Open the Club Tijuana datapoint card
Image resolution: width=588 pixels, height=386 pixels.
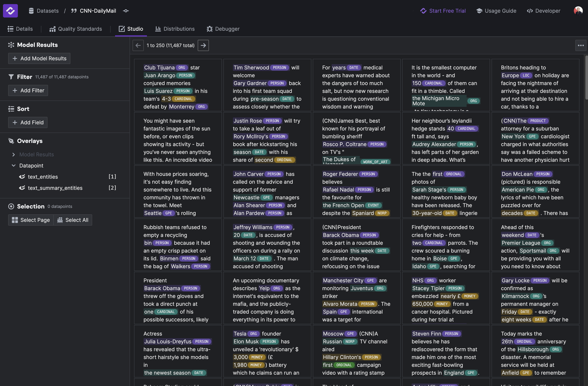(x=178, y=85)
